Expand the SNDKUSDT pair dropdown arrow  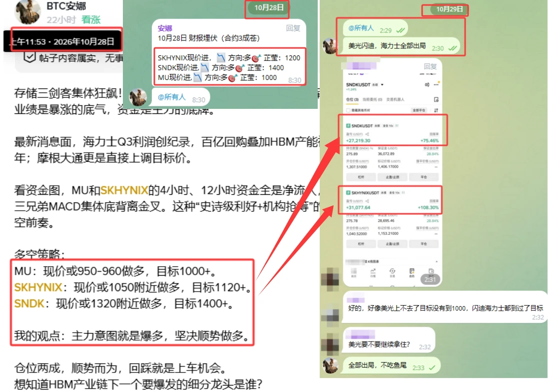pos(382,85)
